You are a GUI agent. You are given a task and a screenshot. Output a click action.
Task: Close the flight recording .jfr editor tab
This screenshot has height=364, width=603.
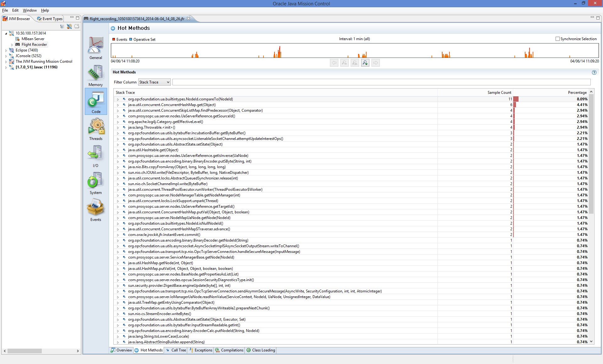pos(188,19)
